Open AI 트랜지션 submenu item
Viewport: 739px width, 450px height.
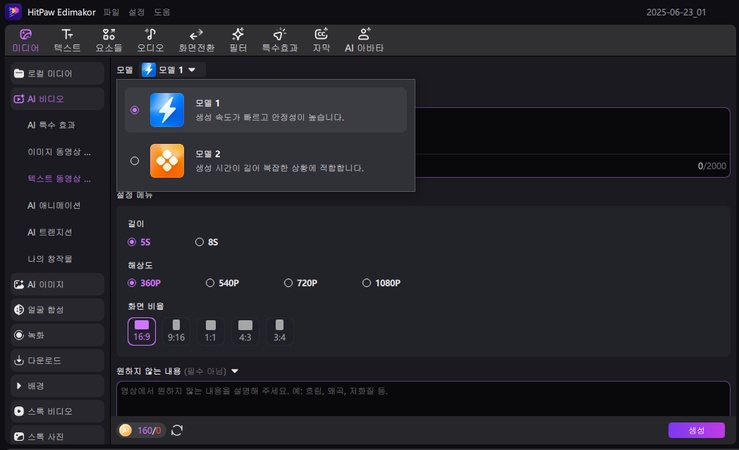[50, 232]
